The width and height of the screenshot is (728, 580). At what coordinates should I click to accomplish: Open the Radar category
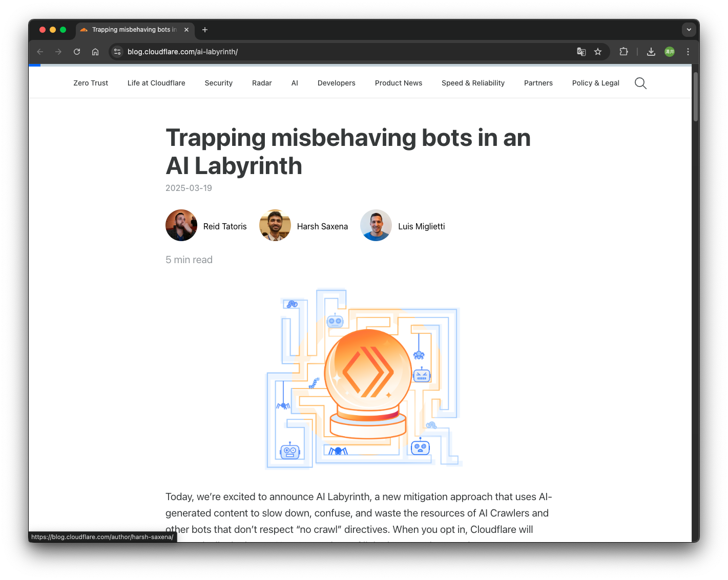262,83
